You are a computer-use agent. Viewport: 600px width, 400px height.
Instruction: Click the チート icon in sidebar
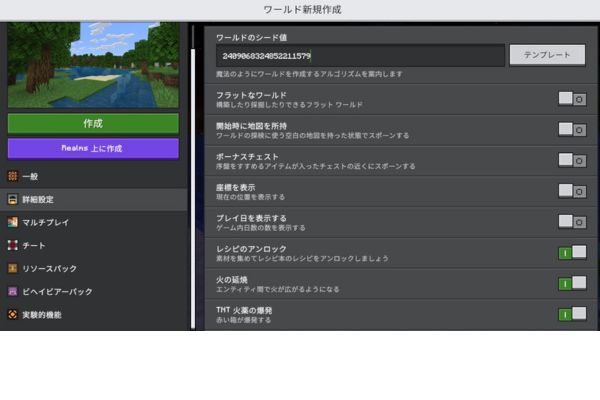(x=13, y=245)
